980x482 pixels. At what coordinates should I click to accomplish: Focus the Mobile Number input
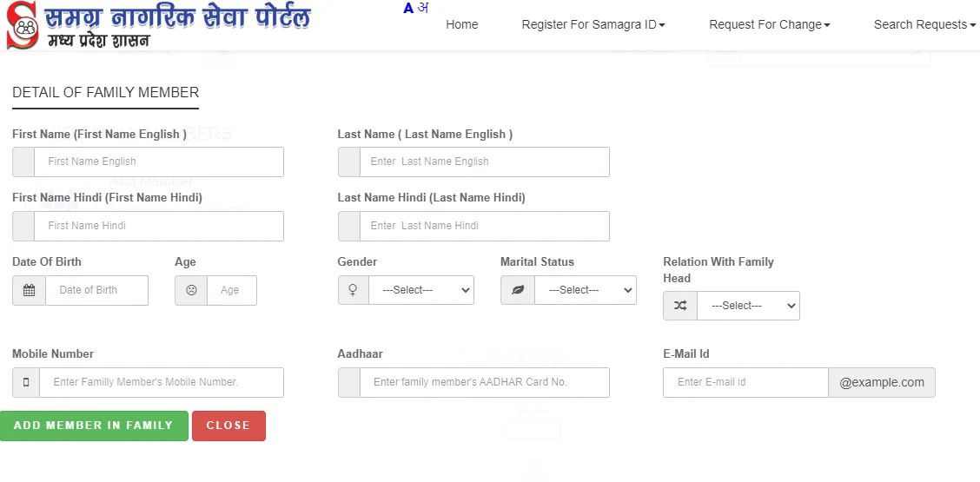[162, 382]
